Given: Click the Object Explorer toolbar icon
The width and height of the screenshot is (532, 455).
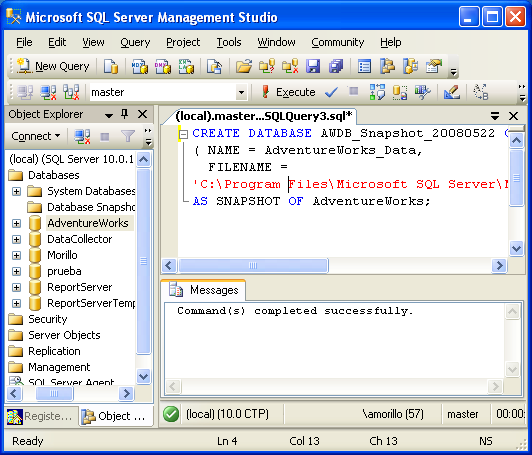Looking at the screenshot, I should [387, 66].
